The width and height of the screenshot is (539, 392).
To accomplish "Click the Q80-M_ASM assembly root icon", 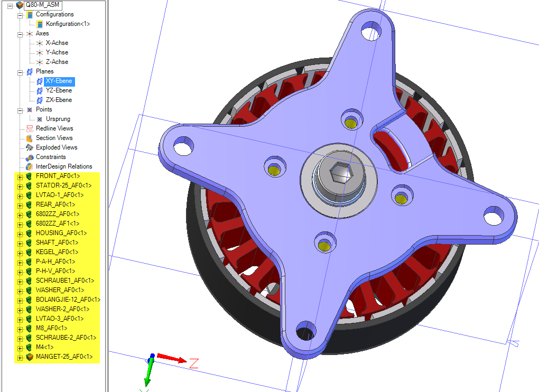I will click(x=20, y=5).
